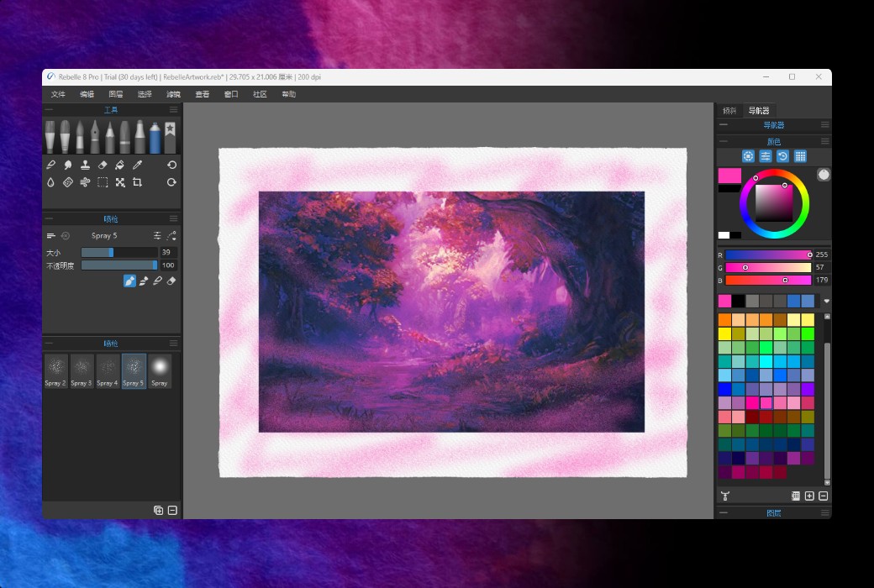Click the duplicate brush preset button
The height and width of the screenshot is (588, 874).
click(x=158, y=510)
